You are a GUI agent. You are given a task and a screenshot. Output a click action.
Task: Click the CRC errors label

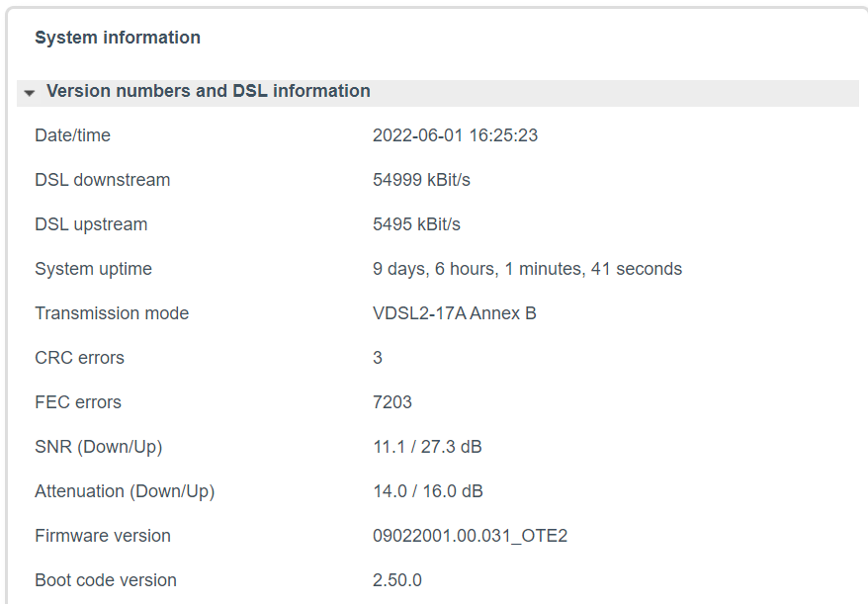[80, 358]
